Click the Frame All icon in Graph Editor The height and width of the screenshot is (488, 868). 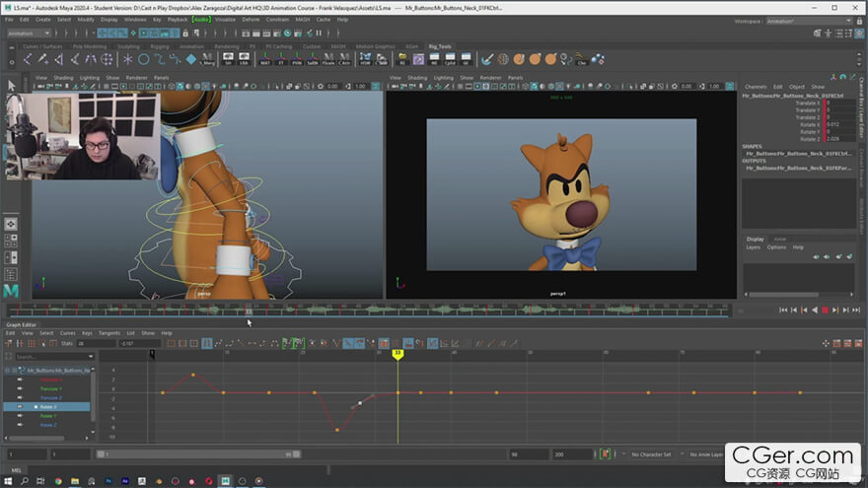point(172,344)
